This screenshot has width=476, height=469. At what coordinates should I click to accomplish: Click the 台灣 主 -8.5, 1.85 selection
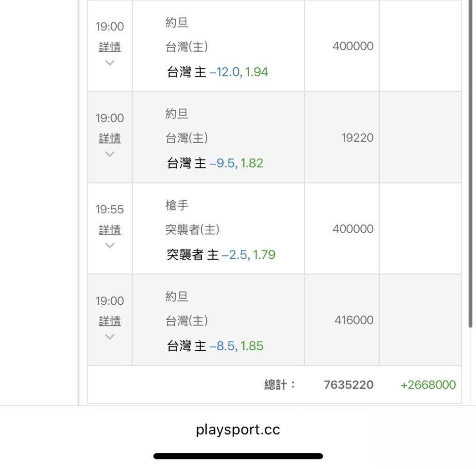pos(215,347)
